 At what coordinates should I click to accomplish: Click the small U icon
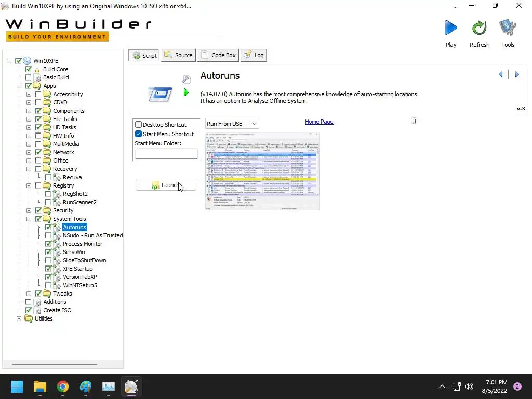coord(414,121)
